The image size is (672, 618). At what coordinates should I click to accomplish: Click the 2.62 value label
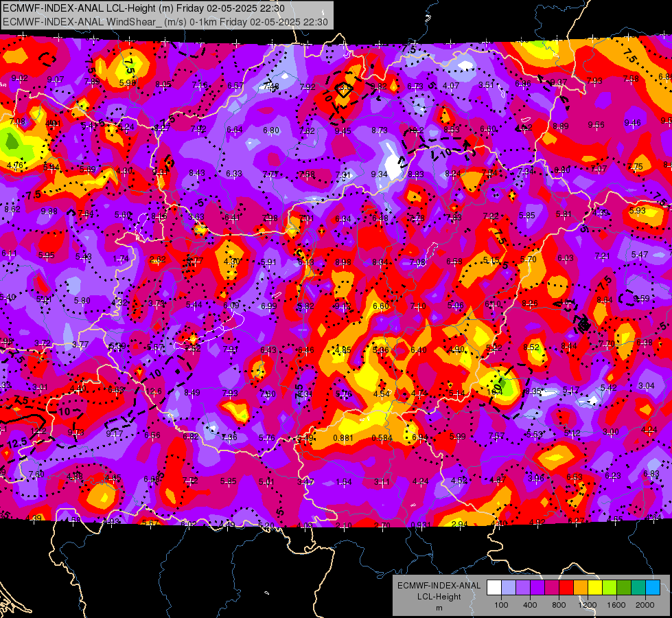tap(158, 260)
